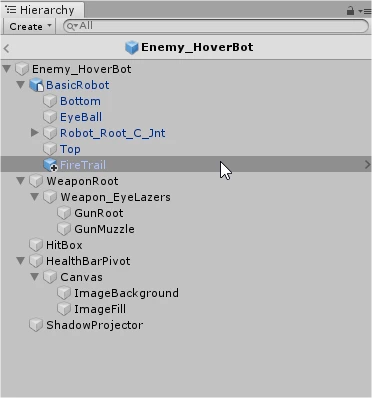Collapse the Canvas node
Viewport: 372px width, 398px height.
[35, 277]
